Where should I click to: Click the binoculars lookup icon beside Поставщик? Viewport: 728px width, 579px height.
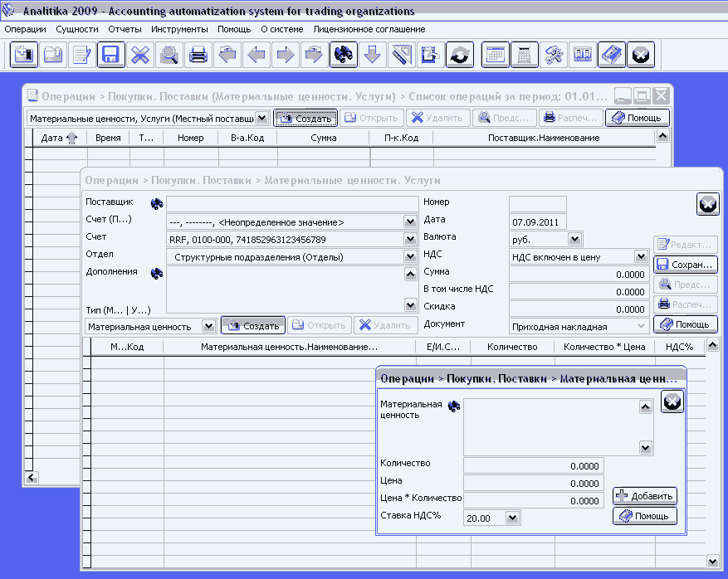pos(157,204)
